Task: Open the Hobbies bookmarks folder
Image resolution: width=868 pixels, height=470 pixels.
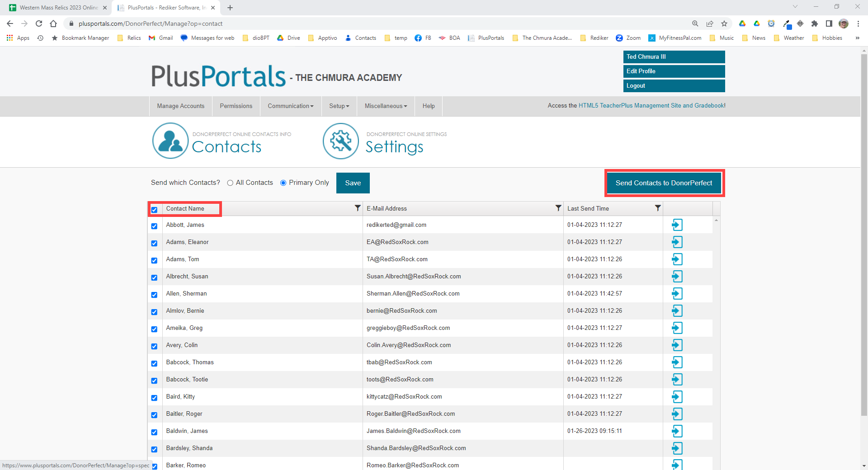Action: 827,38
